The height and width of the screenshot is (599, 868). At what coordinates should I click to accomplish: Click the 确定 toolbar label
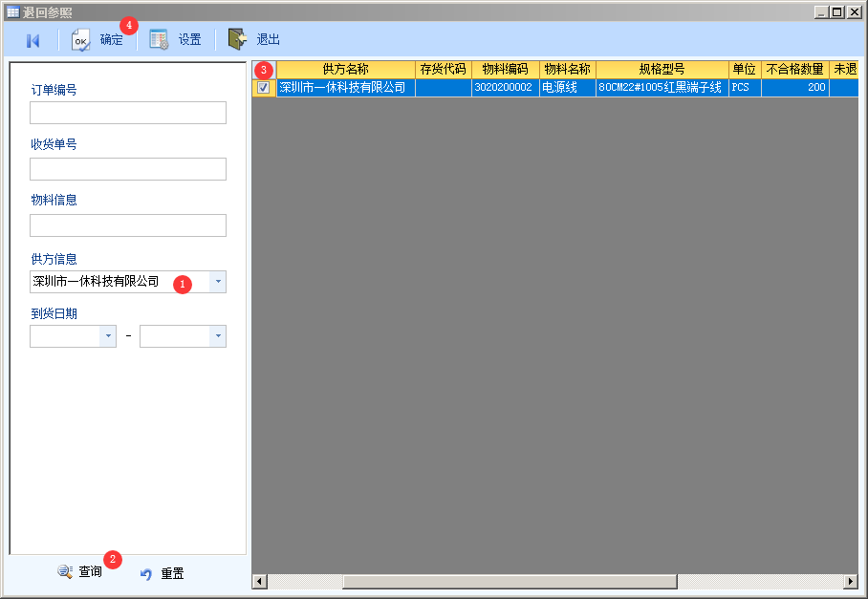pos(111,40)
